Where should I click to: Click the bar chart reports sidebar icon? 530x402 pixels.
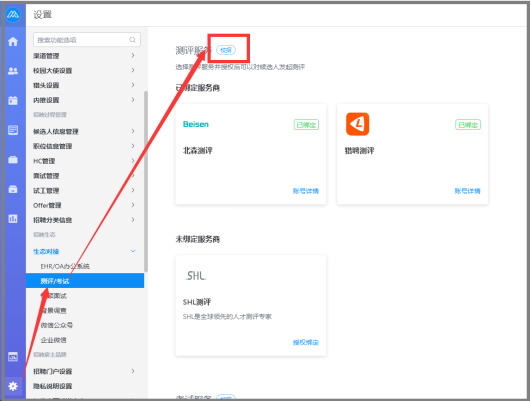[13, 219]
